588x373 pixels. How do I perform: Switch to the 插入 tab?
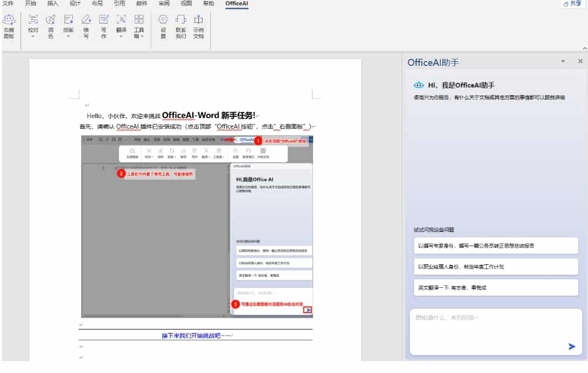click(52, 4)
